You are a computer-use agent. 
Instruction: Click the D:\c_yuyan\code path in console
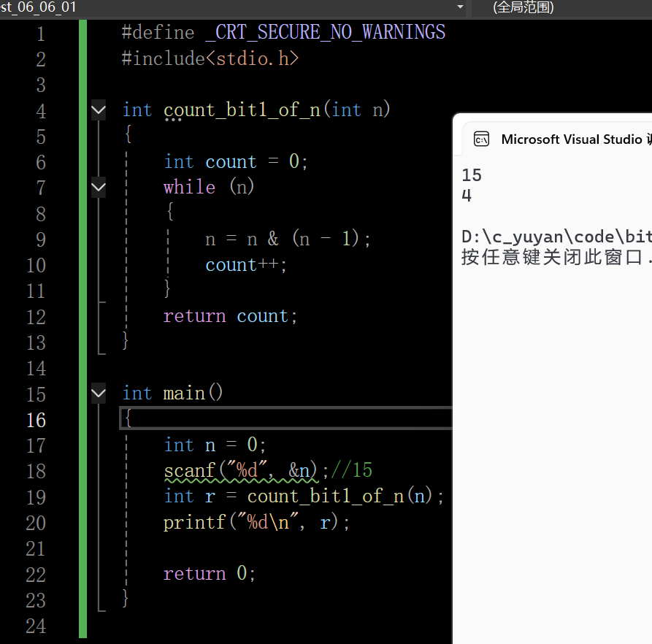coord(557,237)
